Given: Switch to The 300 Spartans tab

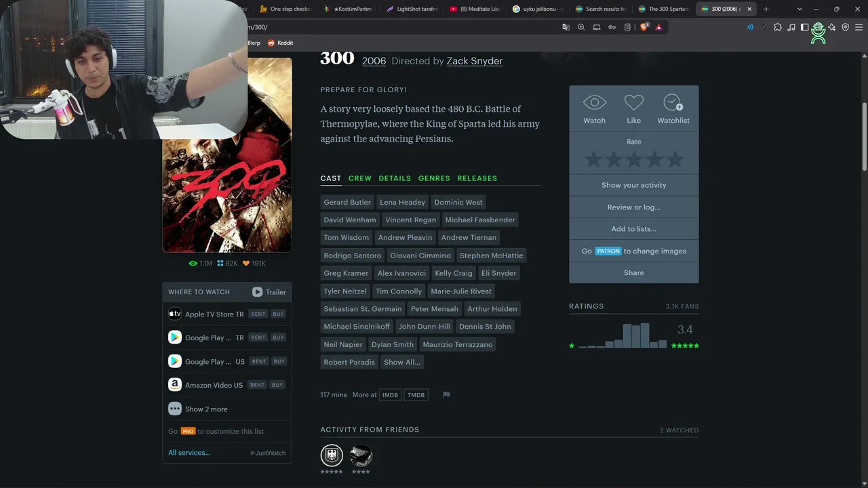Looking at the screenshot, I should click(x=664, y=9).
